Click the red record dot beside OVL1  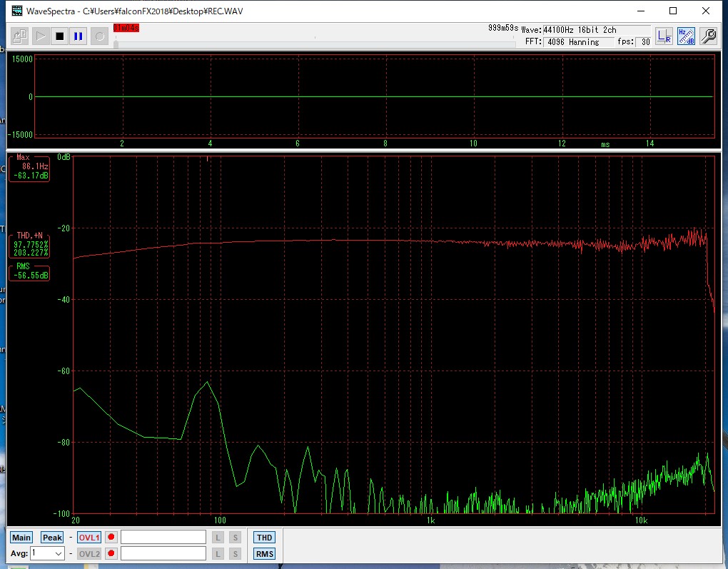(111, 538)
